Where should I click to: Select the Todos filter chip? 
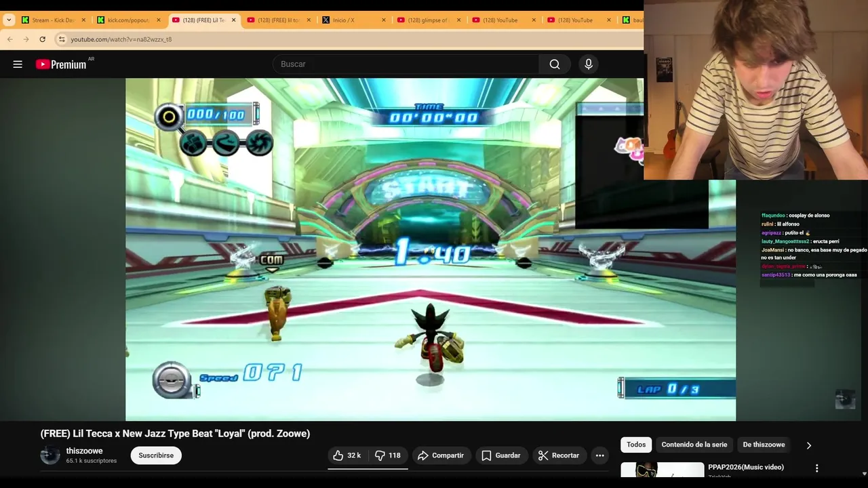pos(636,445)
